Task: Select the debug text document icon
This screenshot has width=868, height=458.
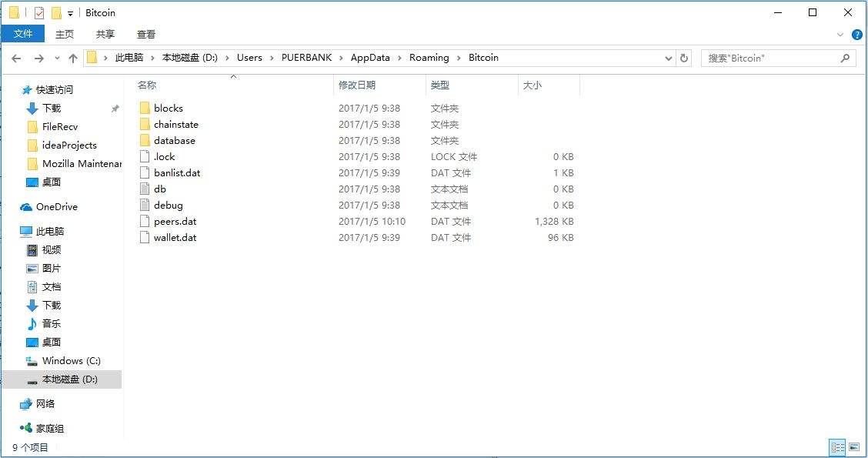Action: click(x=145, y=205)
